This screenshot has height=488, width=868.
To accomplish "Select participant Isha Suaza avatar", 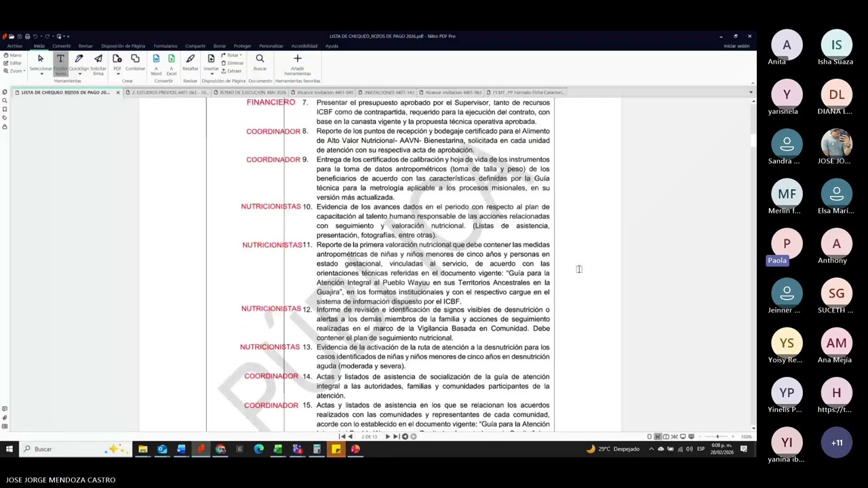I will pyautogui.click(x=837, y=45).
